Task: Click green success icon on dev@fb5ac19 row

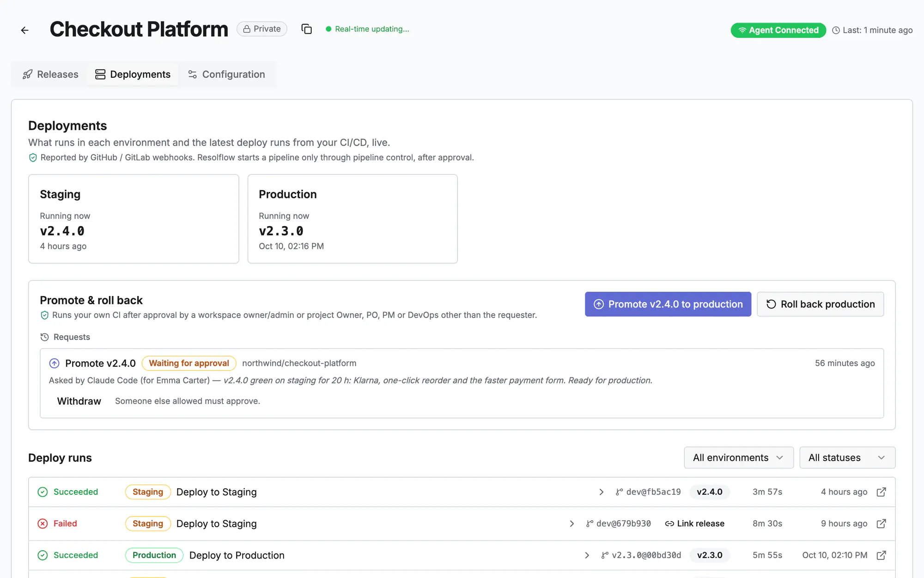Action: coord(43,492)
